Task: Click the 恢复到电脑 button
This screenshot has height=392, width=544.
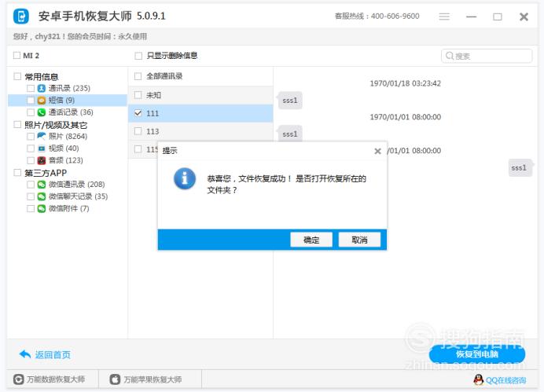Action: 477,354
